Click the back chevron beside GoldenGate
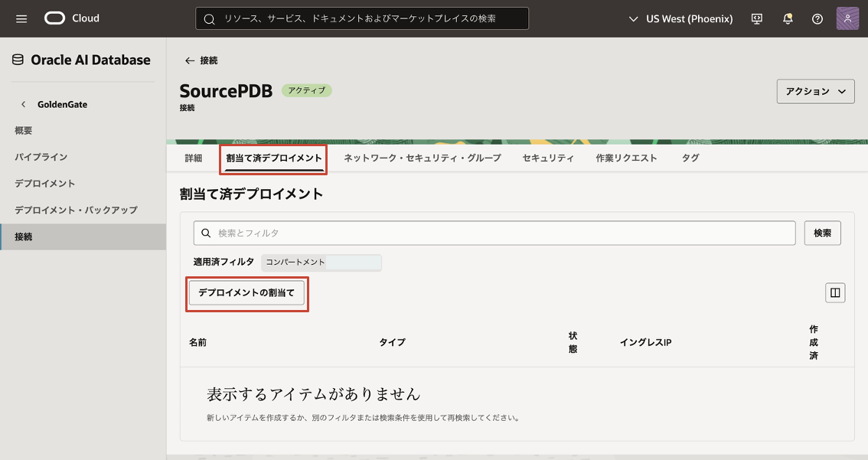 click(23, 104)
